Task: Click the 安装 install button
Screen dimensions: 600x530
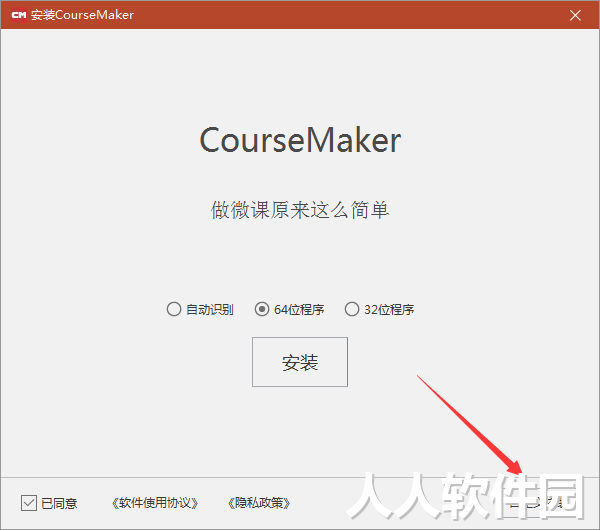Action: [x=300, y=362]
